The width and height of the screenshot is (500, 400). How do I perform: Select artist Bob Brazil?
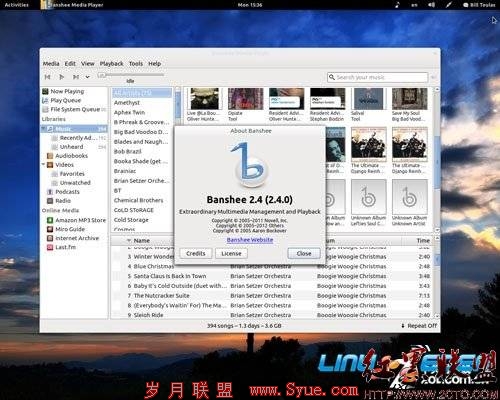[x=127, y=151]
